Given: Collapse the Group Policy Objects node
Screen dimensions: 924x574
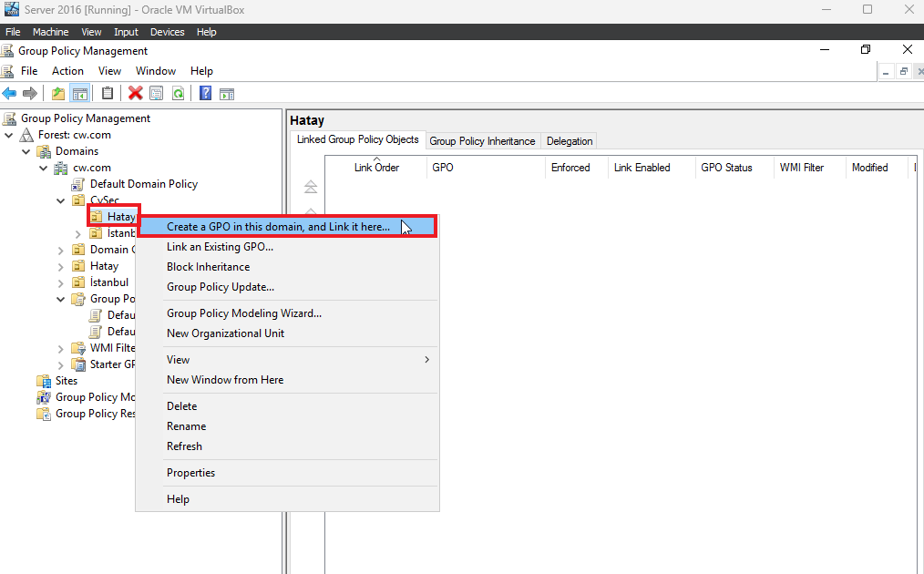Looking at the screenshot, I should [60, 300].
